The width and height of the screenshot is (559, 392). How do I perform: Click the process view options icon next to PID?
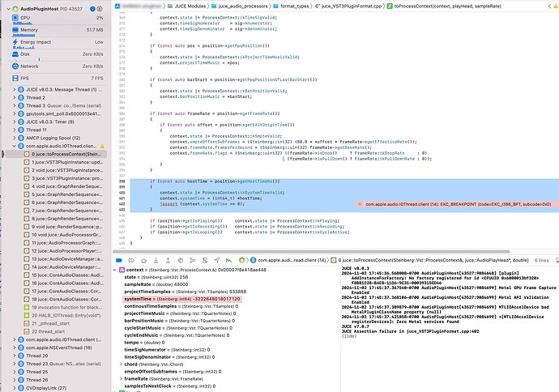coord(100,9)
